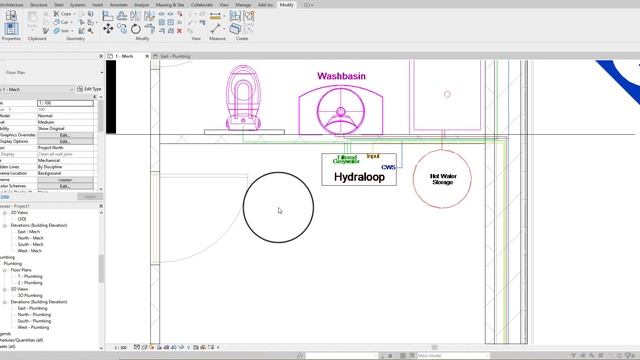Click Edit for Color Schemes

tap(65, 186)
